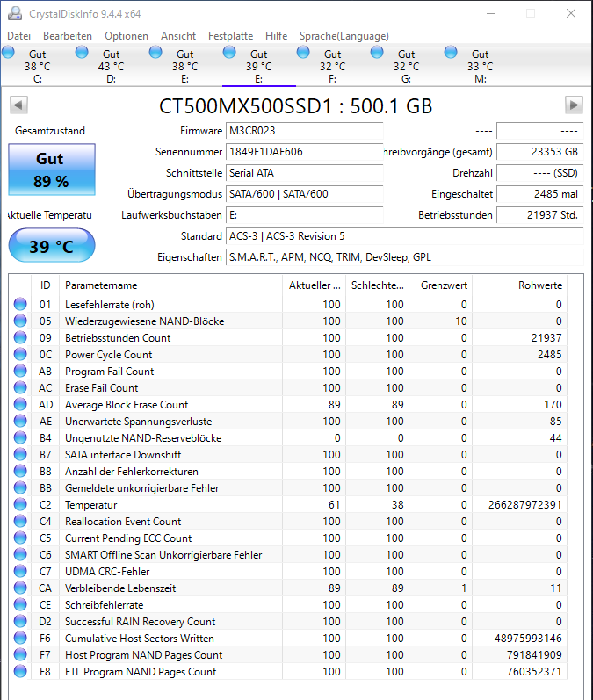This screenshot has height=700, width=593.
Task: Click status orb for Unerwartete Spannungsverluste row
Action: click(20, 421)
